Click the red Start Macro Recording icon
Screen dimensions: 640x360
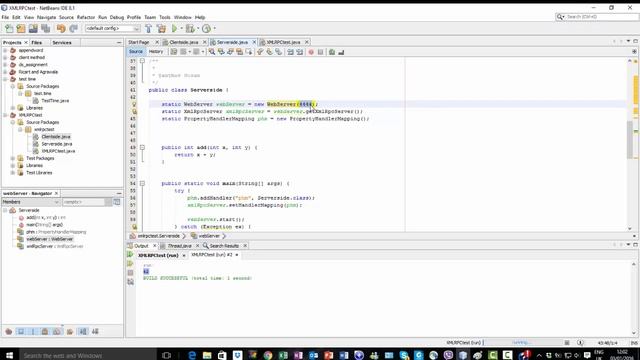tap(311, 52)
